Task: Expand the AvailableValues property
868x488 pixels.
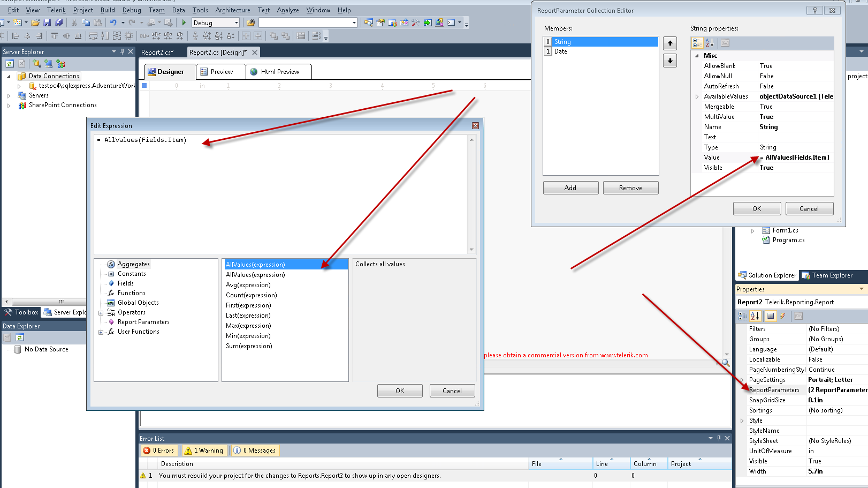Action: pos(697,97)
